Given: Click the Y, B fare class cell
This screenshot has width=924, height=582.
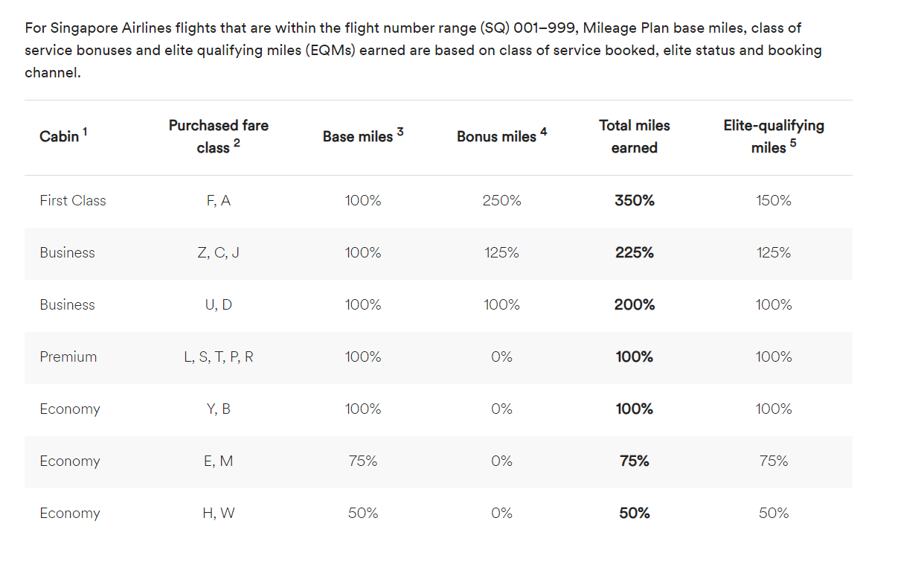Looking at the screenshot, I should pos(218,409).
